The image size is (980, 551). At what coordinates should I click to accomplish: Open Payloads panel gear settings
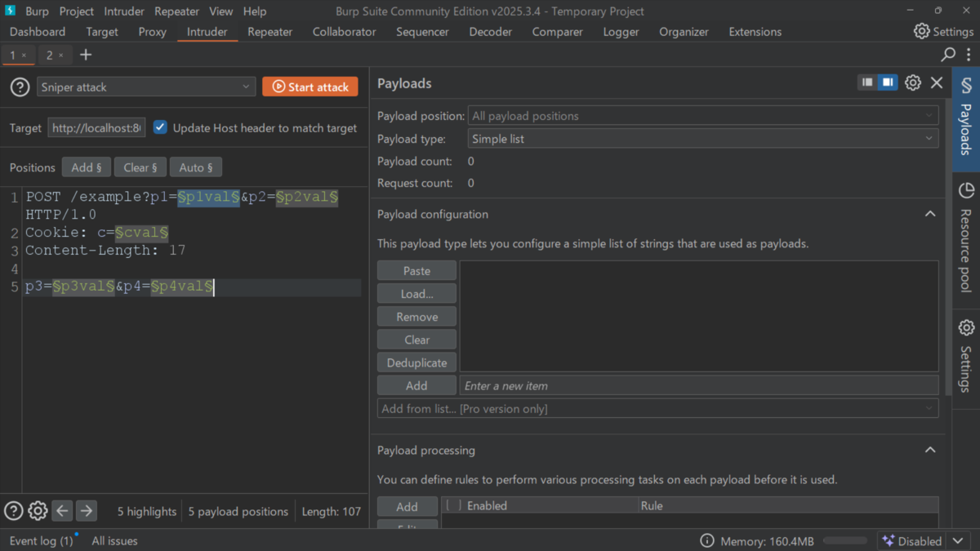(913, 82)
